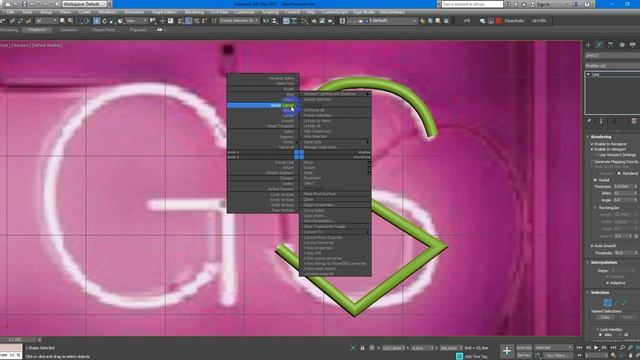Open the Workspace Default dropdown

(x=84, y=4)
